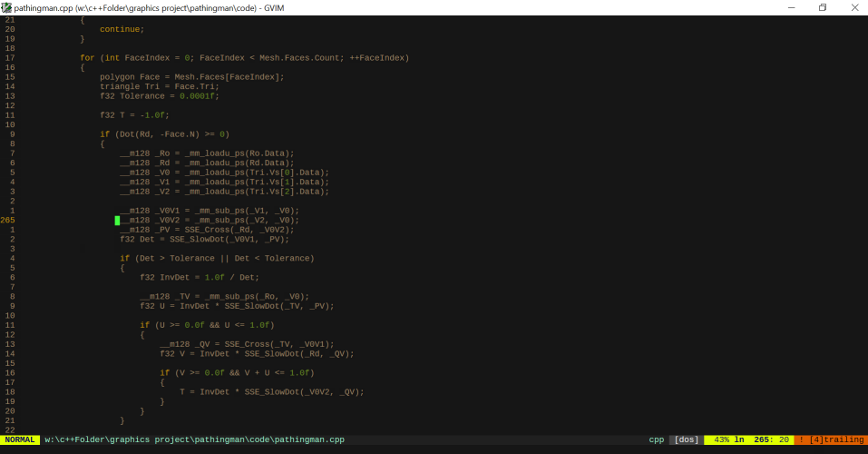Viewport: 868px width, 454px height.
Task: Click the 43% position indicator
Action: point(721,439)
